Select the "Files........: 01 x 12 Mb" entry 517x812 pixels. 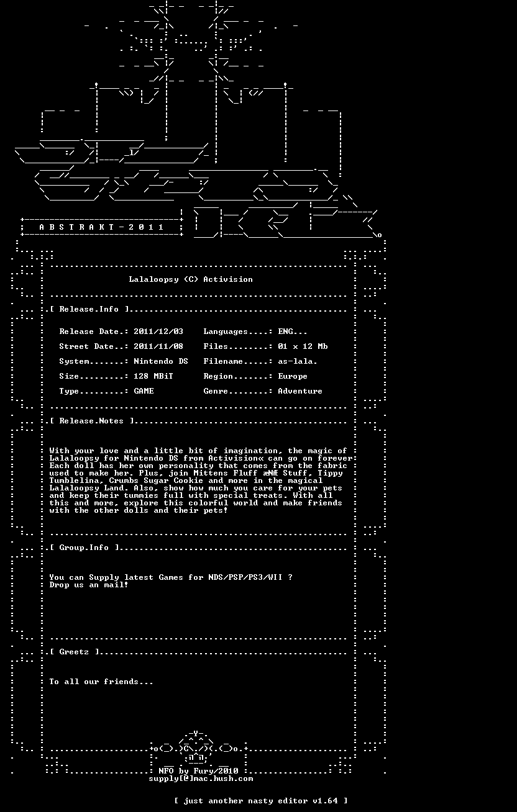[265, 346]
